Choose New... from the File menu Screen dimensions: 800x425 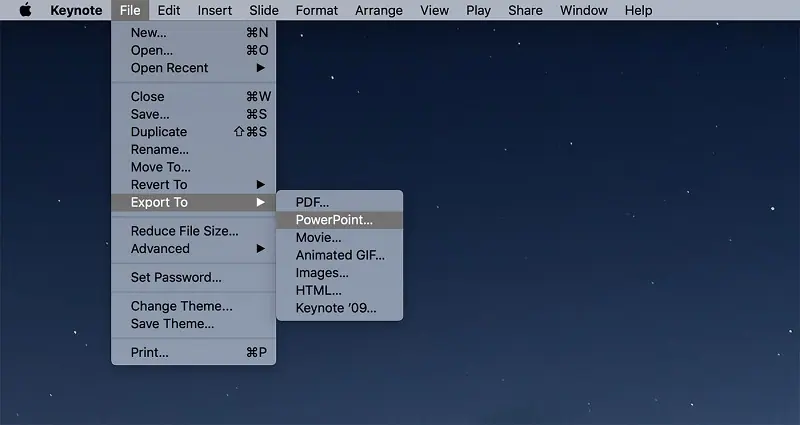(x=193, y=33)
